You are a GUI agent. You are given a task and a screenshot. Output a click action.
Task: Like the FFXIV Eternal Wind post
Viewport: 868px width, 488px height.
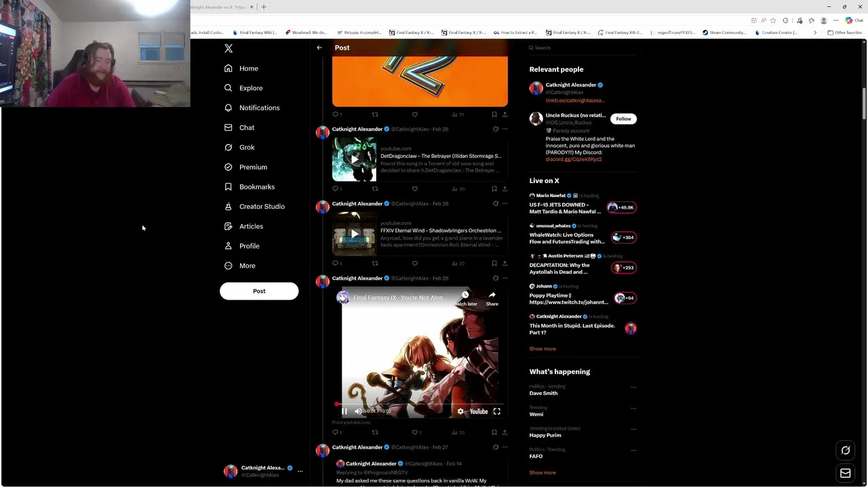pyautogui.click(x=415, y=264)
